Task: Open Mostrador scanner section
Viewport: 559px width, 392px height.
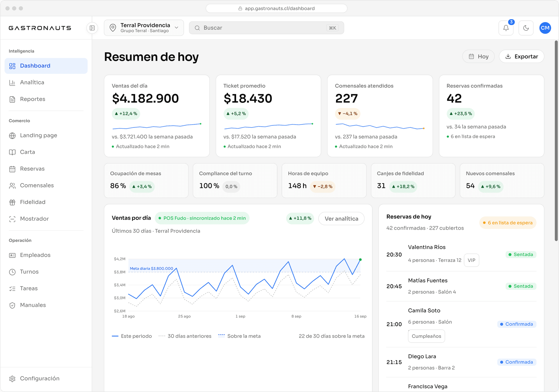Action: (46, 219)
